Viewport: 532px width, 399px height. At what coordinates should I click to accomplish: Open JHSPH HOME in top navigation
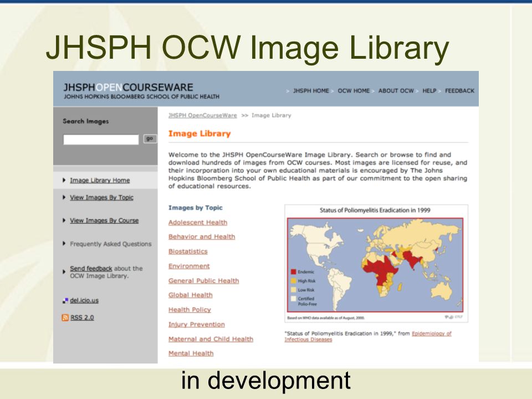[x=311, y=90]
